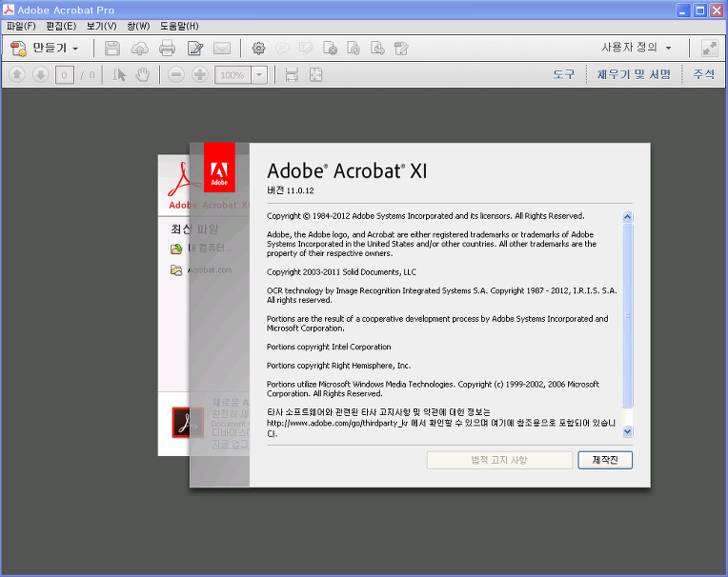
Task: Open the zoom level dropdown arrow
Action: click(259, 74)
